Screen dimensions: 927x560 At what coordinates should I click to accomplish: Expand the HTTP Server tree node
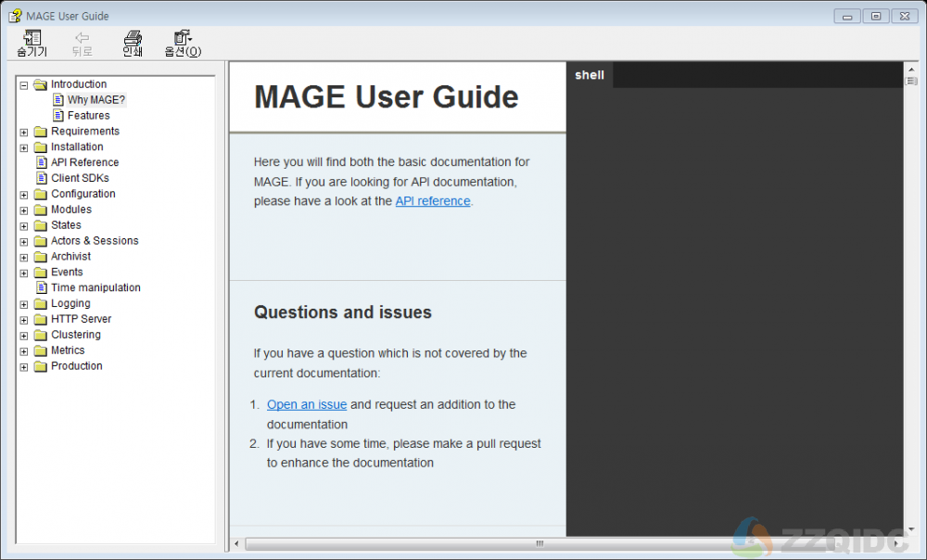point(24,321)
